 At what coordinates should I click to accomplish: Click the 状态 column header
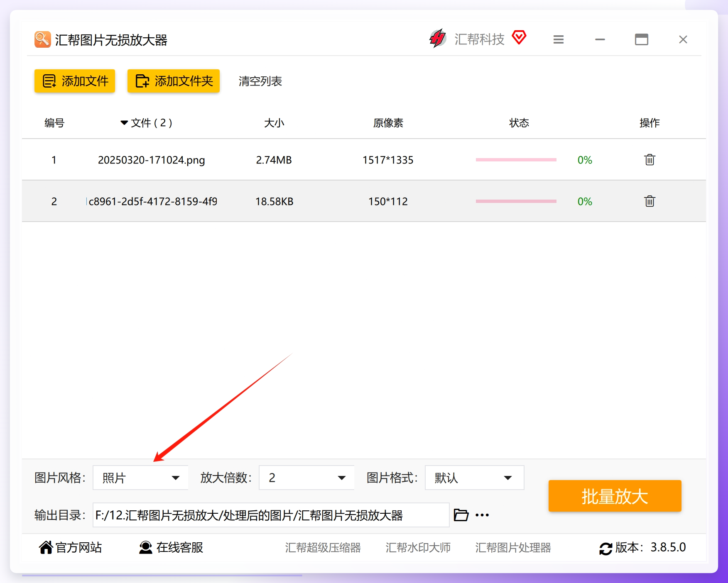tap(519, 123)
